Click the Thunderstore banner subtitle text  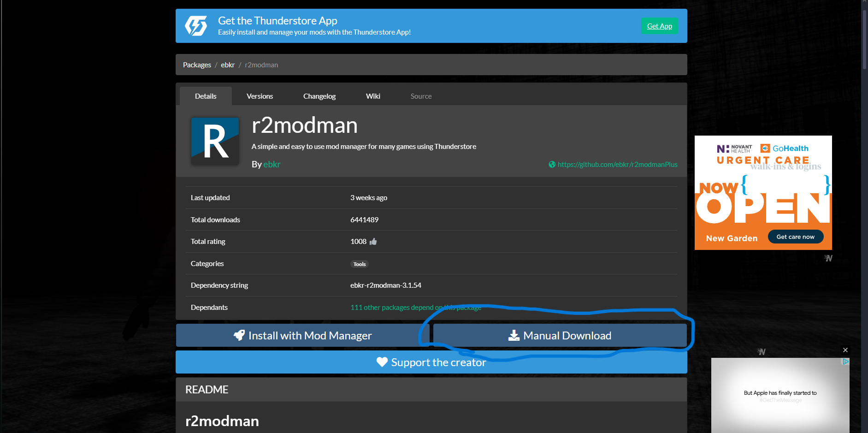314,32
